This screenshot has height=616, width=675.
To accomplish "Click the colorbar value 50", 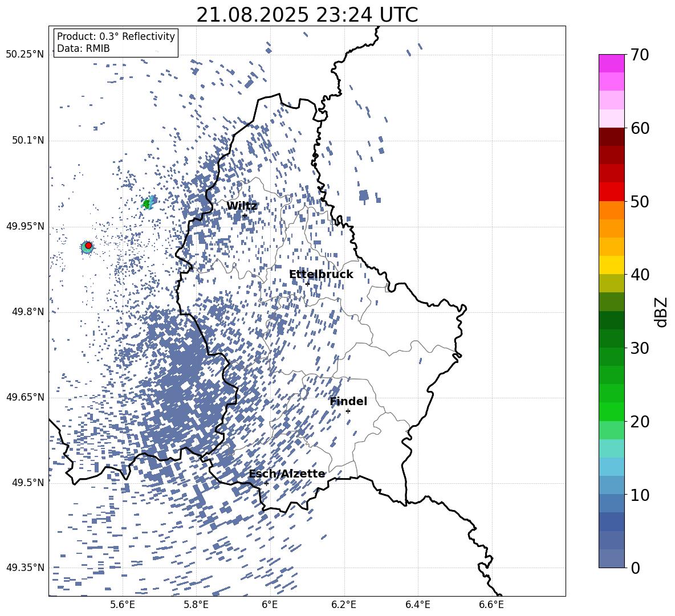I will coord(640,201).
